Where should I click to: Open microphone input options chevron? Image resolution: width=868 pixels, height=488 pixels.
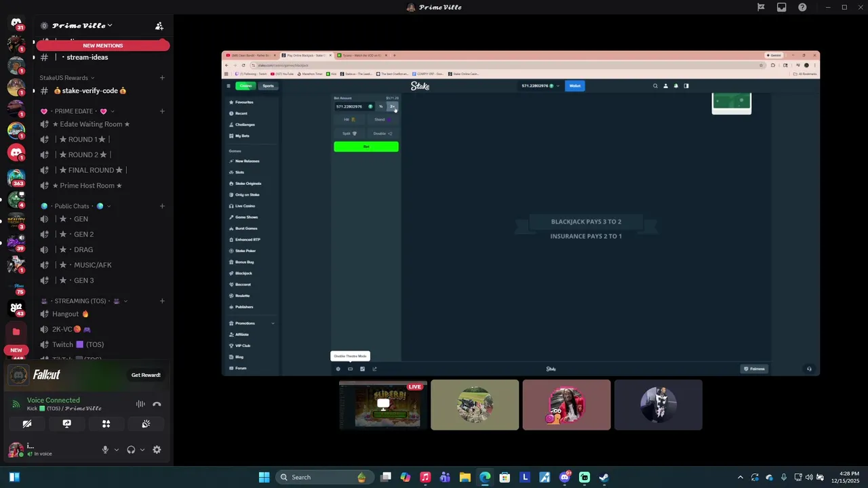point(116,449)
